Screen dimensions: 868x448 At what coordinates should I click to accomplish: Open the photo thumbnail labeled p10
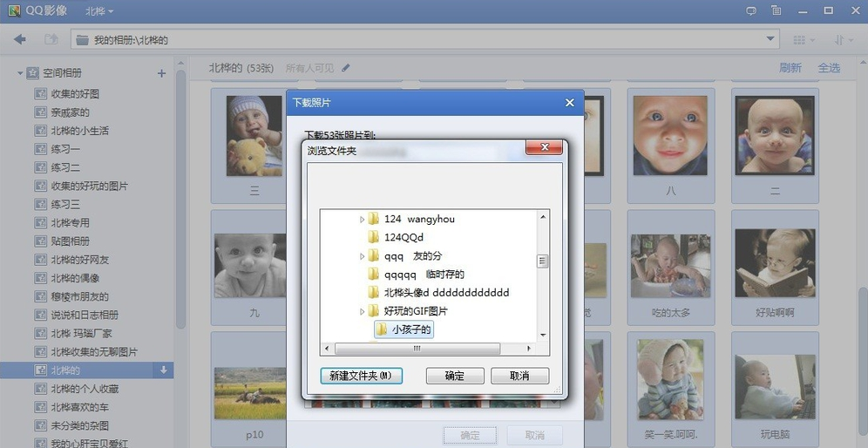[250, 392]
